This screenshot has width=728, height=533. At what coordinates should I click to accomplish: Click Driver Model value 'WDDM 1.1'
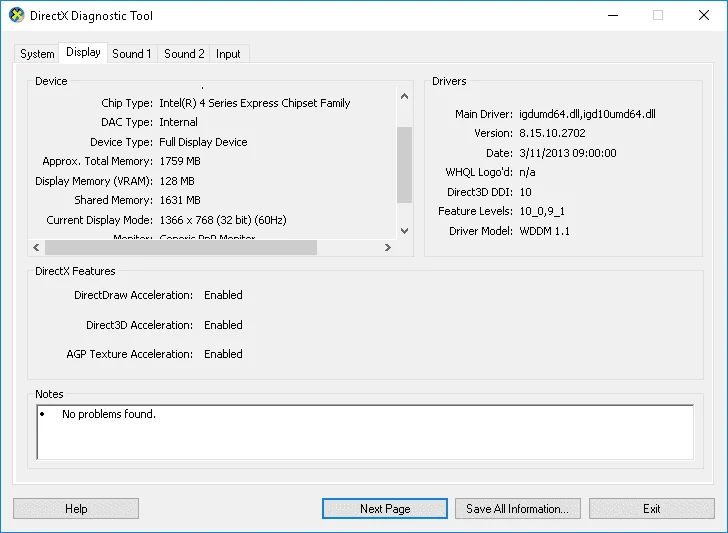[544, 231]
